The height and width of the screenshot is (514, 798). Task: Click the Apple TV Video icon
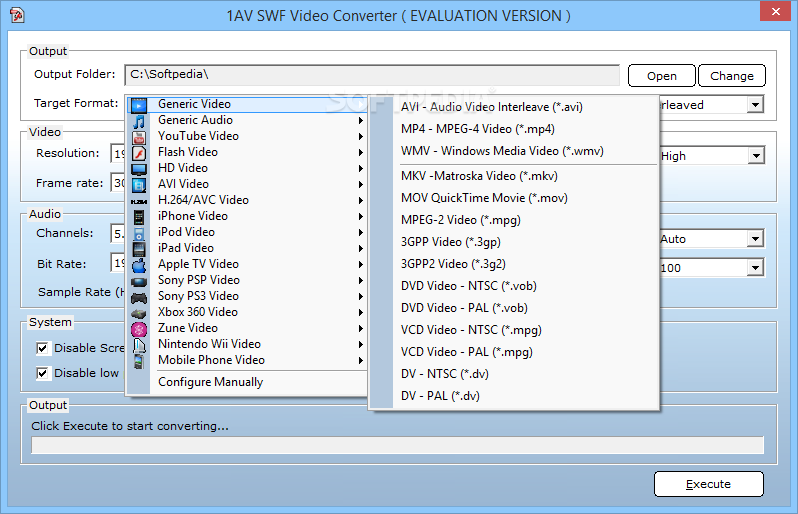coord(139,265)
